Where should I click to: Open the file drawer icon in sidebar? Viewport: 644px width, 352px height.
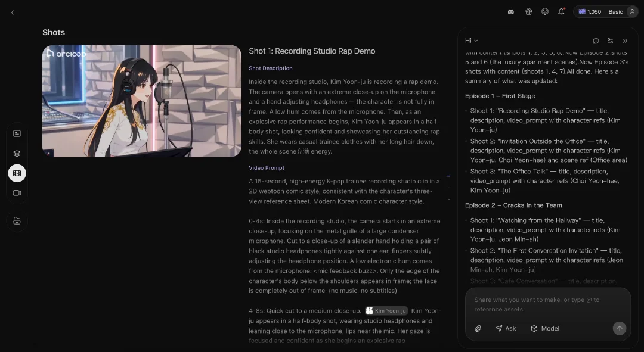point(17,221)
